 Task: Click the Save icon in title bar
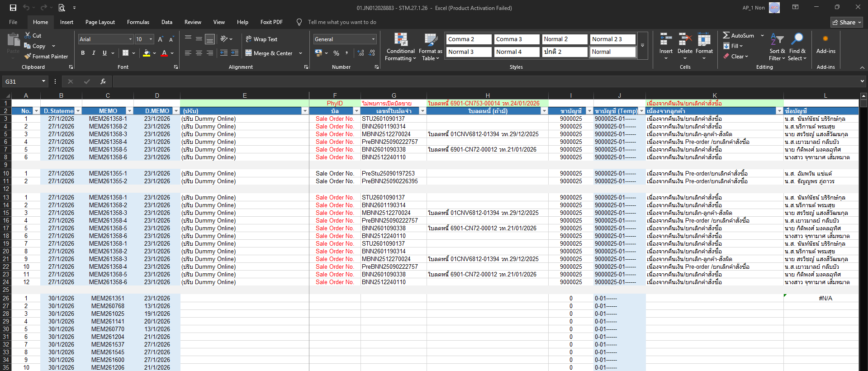(13, 8)
